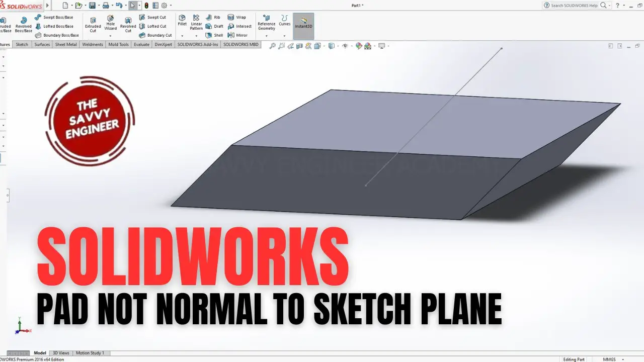This screenshot has height=362, width=644.
Task: Select the Swept Boss/Base tool
Action: click(x=54, y=17)
